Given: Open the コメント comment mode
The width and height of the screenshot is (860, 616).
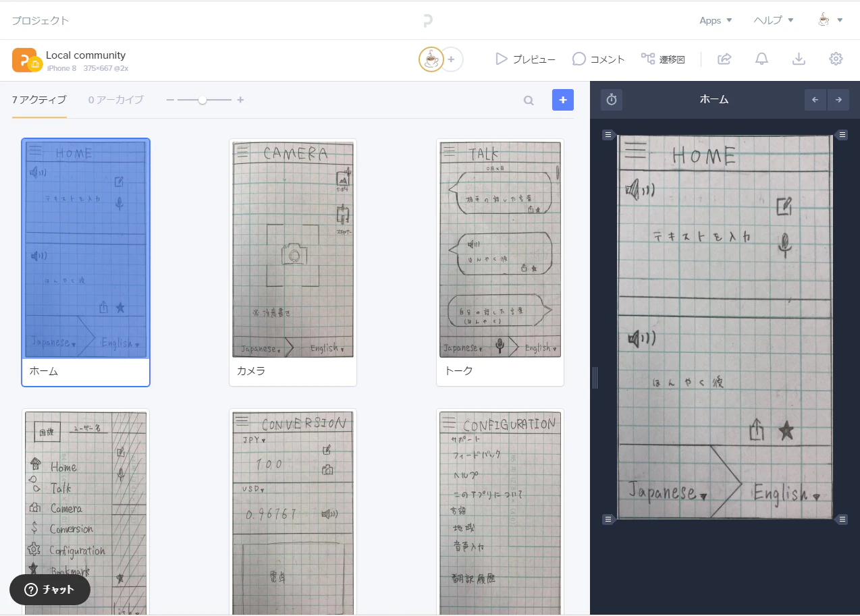Looking at the screenshot, I should (x=599, y=59).
